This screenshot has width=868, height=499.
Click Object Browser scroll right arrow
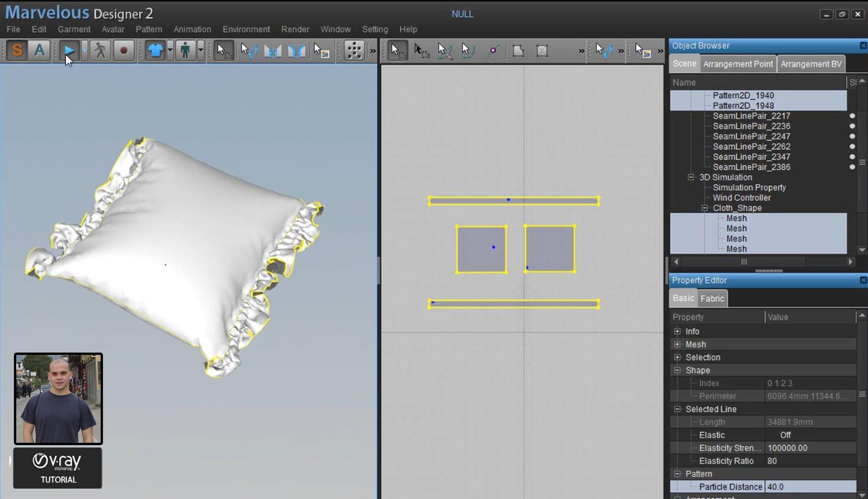click(x=850, y=262)
